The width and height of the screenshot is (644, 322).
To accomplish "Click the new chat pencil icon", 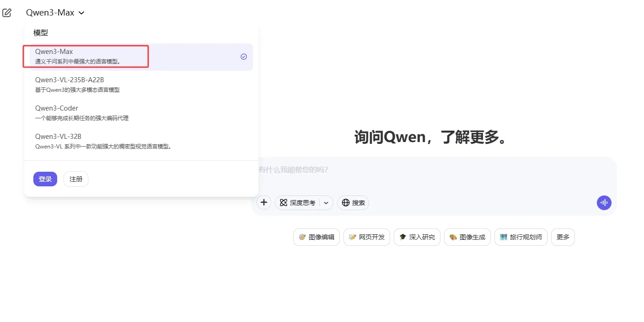I will pyautogui.click(x=7, y=12).
